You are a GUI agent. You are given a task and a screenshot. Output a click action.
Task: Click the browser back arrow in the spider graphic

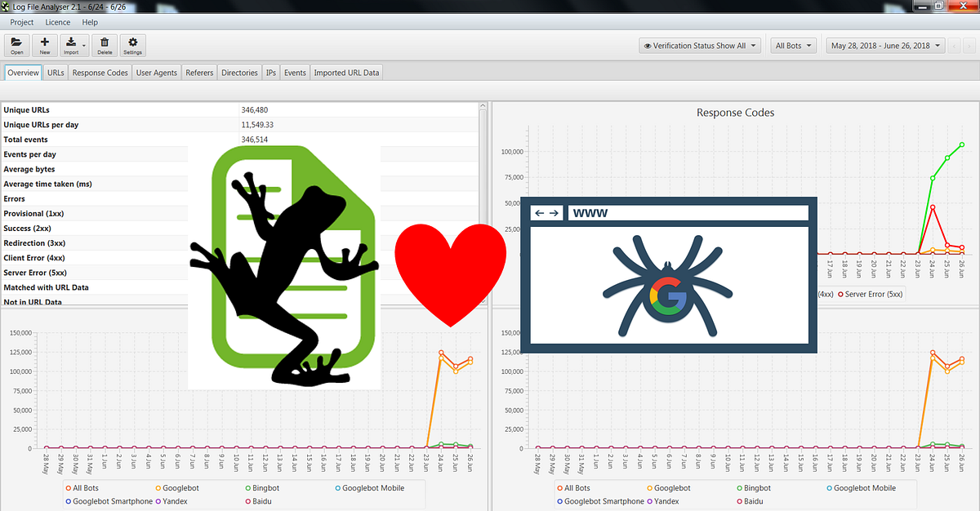(x=540, y=212)
